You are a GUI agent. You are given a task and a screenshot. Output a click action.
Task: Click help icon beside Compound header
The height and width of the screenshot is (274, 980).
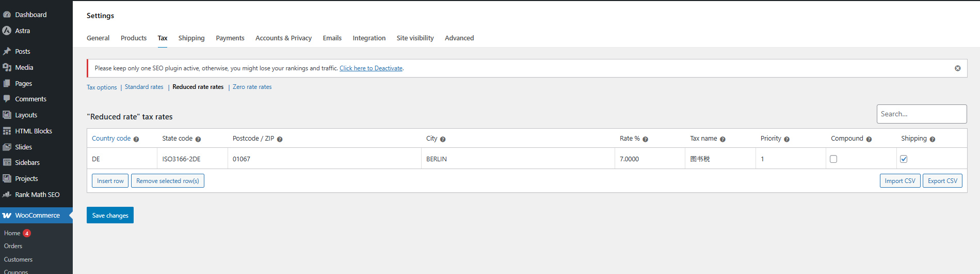click(869, 139)
